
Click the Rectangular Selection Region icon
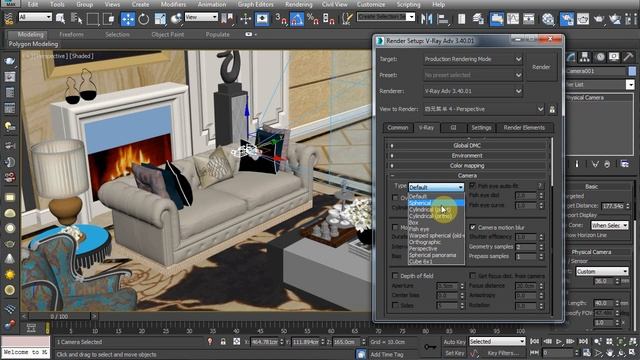[x=93, y=19]
